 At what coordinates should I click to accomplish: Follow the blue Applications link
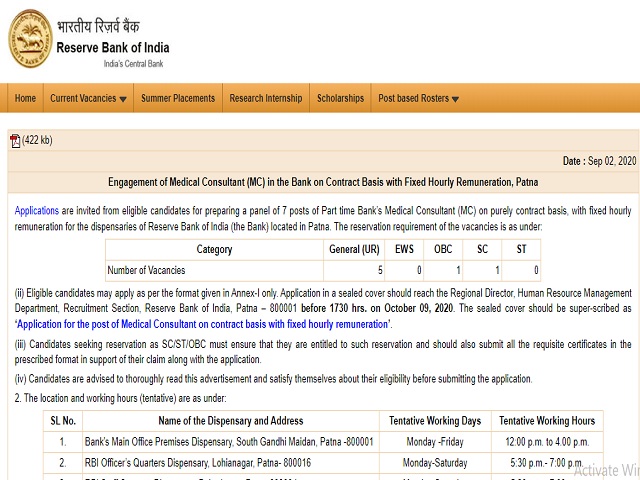pos(37,211)
